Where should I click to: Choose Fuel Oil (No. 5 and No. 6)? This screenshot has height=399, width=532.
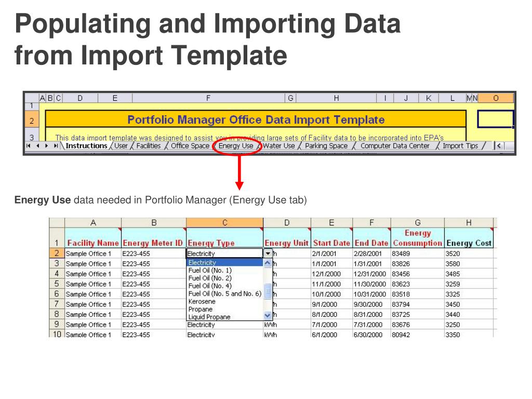pos(224,294)
